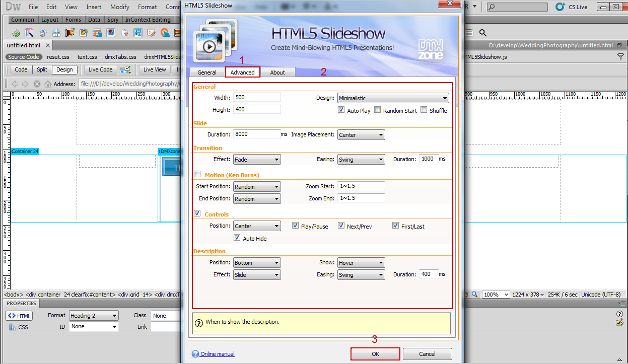Uncheck the Next/Prev checkbox
Viewport: 628px width, 364px height.
click(341, 226)
